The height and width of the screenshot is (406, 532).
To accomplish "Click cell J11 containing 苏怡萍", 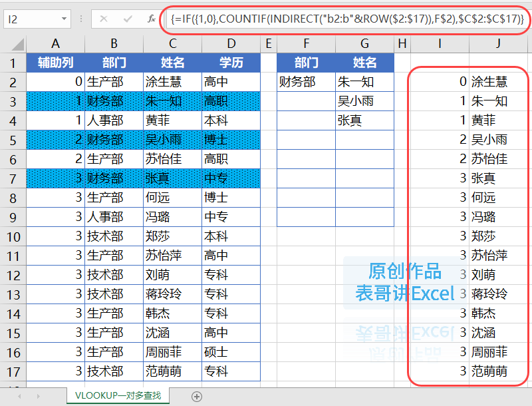I will click(x=498, y=256).
